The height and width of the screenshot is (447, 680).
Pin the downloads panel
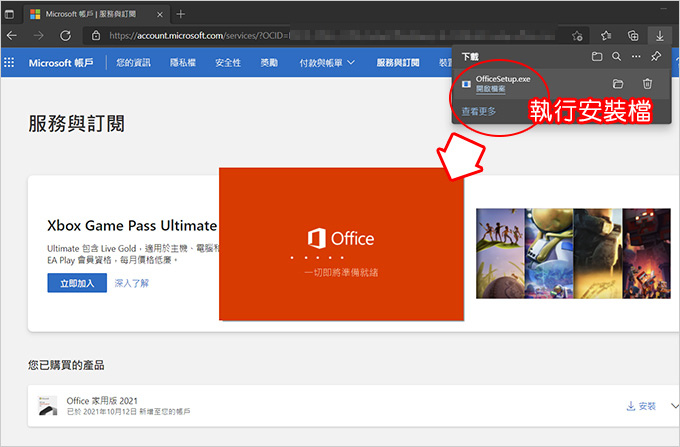[656, 56]
